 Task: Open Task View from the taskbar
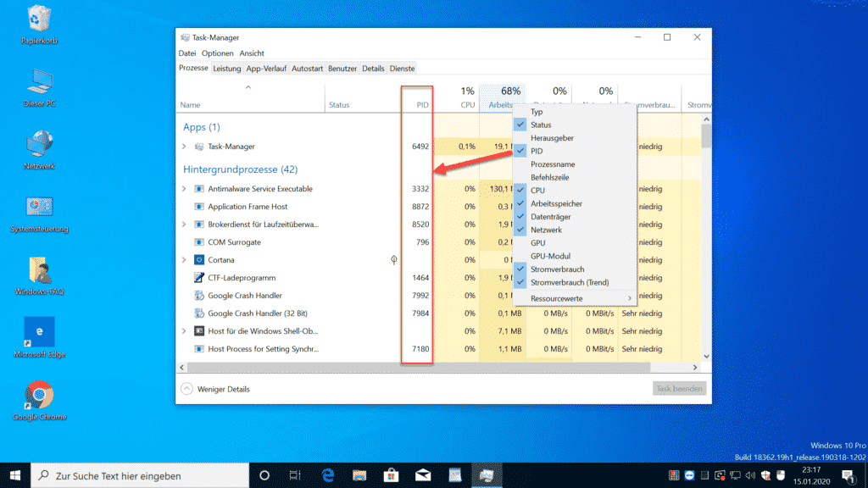295,475
